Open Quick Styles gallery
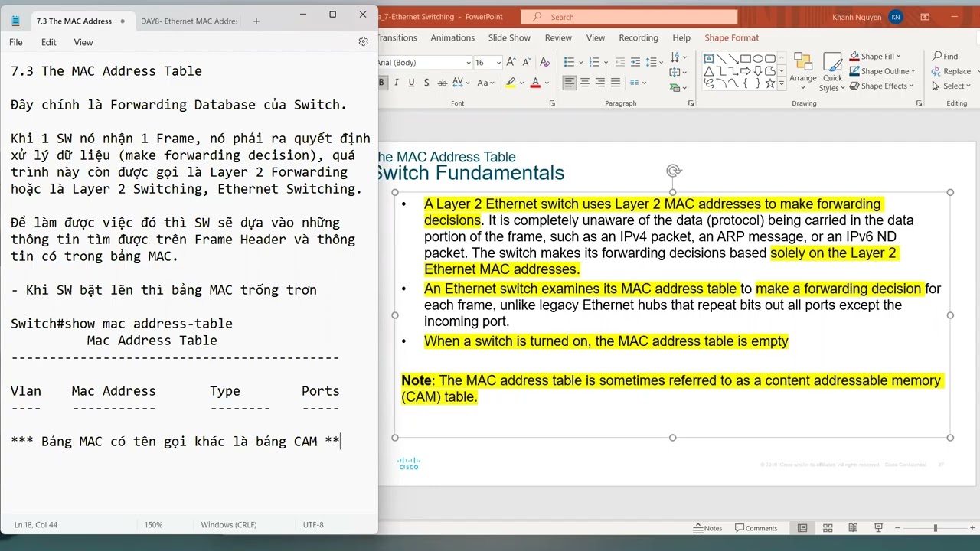The image size is (980, 551). [x=832, y=72]
